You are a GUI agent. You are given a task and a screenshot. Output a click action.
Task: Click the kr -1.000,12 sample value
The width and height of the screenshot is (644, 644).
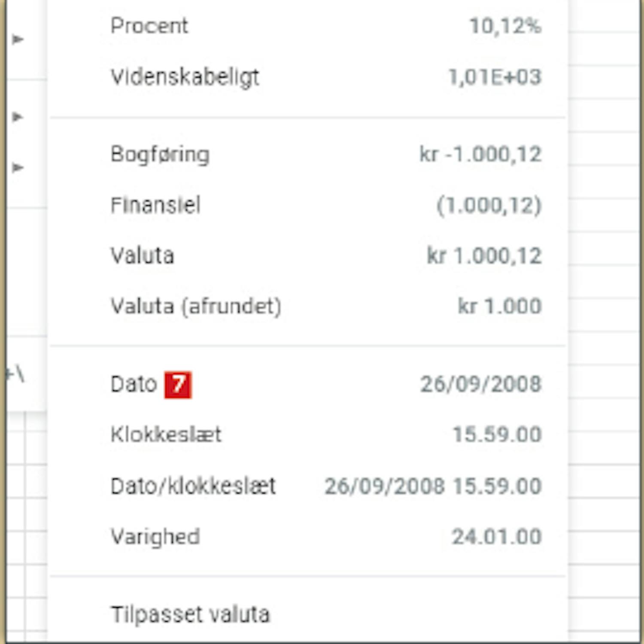(x=480, y=154)
